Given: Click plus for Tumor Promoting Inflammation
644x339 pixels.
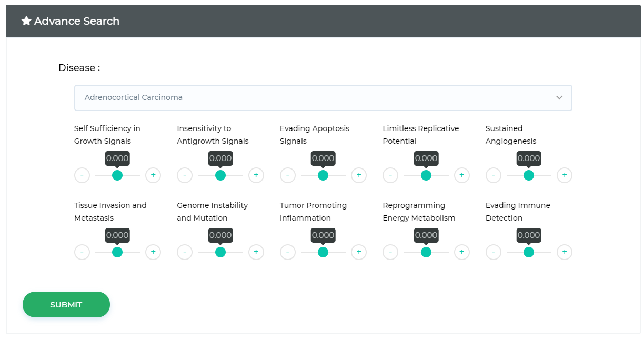Looking at the screenshot, I should 359,252.
